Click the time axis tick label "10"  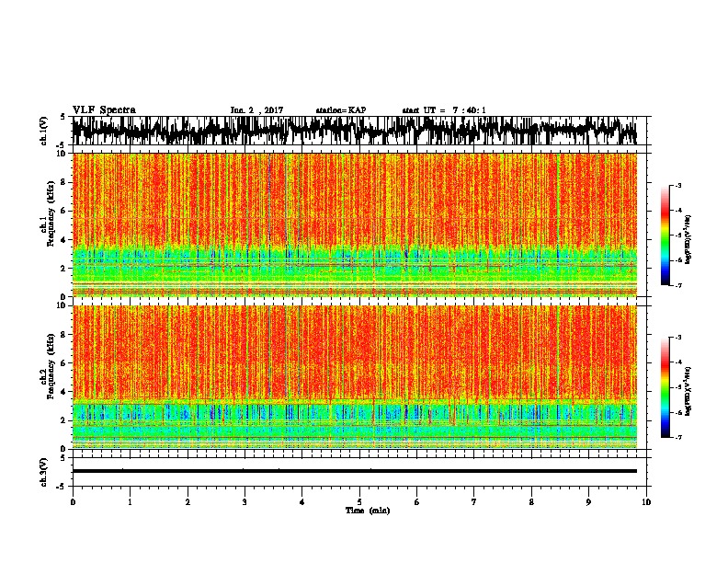click(x=646, y=502)
